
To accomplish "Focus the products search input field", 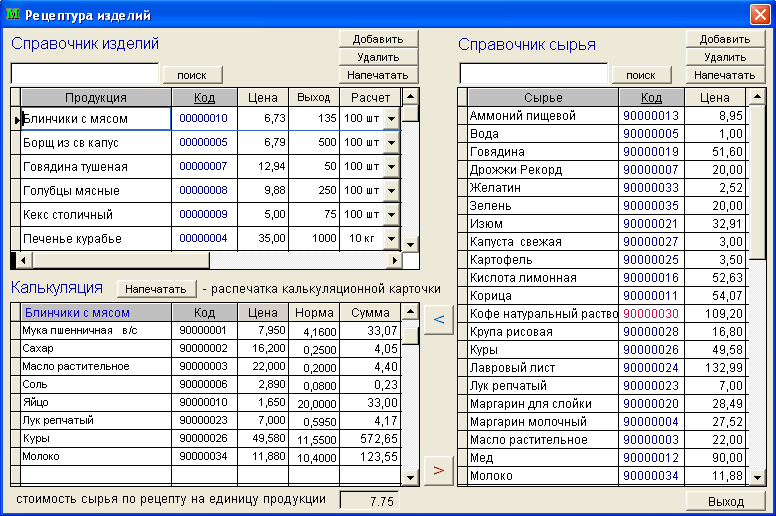I will pos(85,74).
